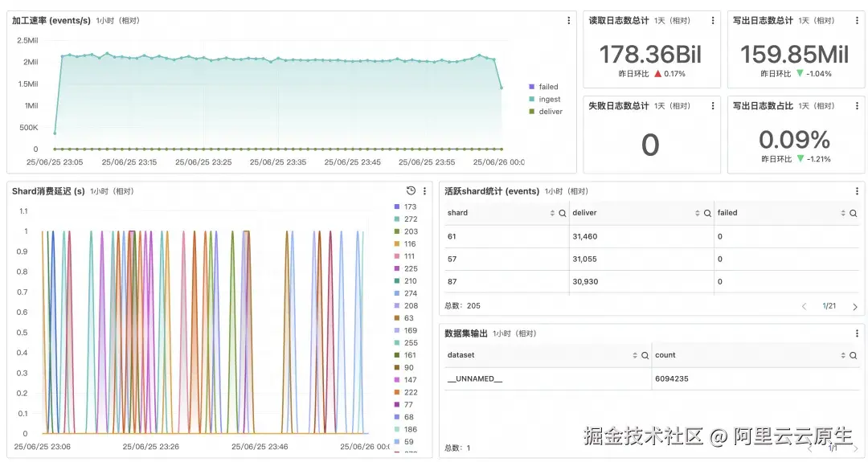This screenshot has width=868, height=462.
Task: Select shard 87 table cell
Action: pos(506,282)
